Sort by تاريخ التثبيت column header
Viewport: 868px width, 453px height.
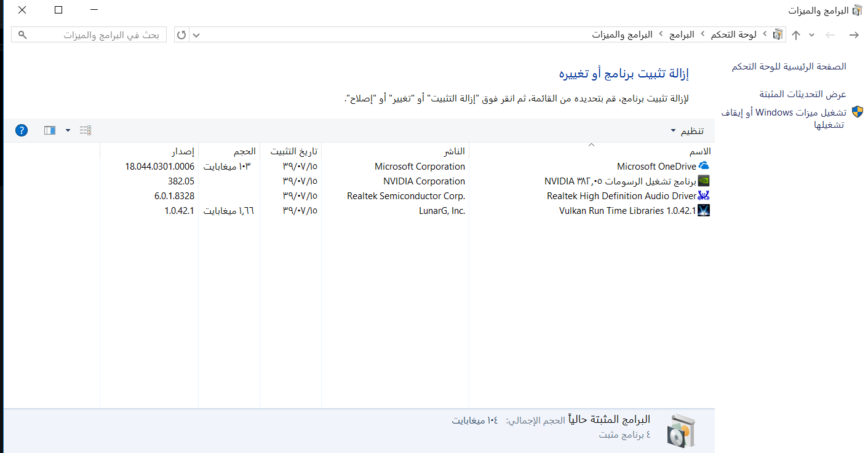(294, 151)
